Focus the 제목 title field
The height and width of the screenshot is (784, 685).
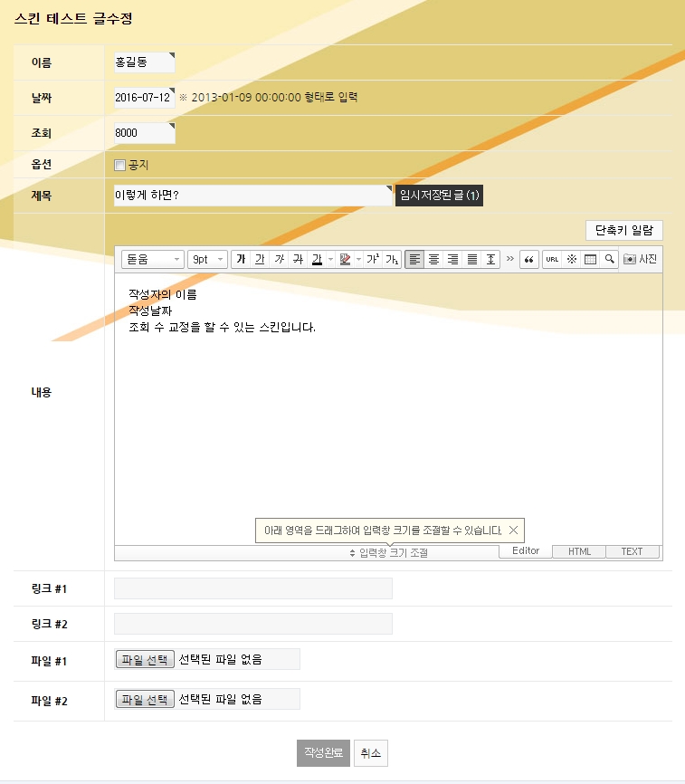coord(252,195)
